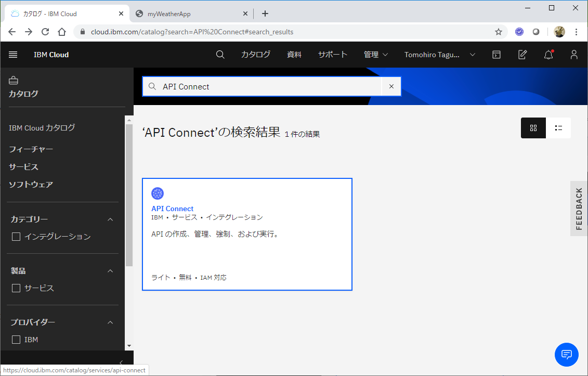Open the API Connect service title link
The width and height of the screenshot is (588, 376).
point(173,209)
